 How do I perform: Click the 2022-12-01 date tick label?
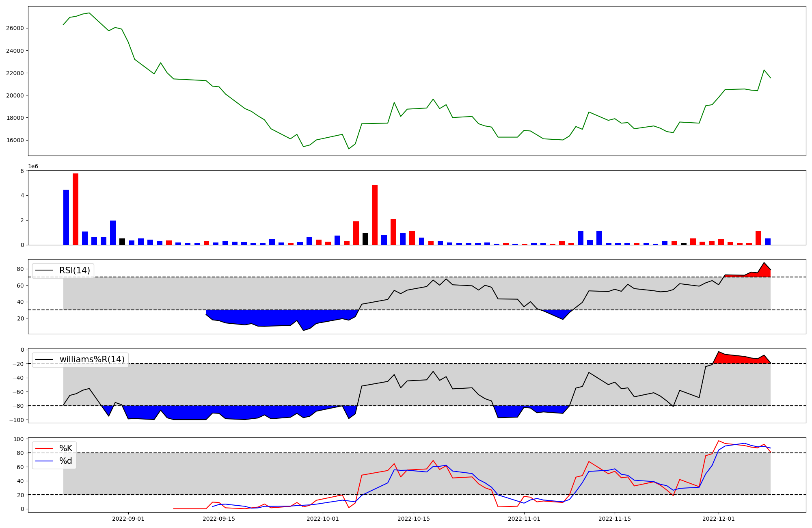click(x=719, y=519)
